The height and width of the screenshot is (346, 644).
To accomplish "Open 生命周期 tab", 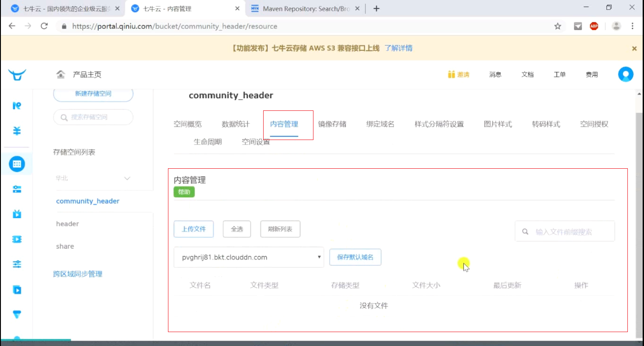I will click(208, 142).
